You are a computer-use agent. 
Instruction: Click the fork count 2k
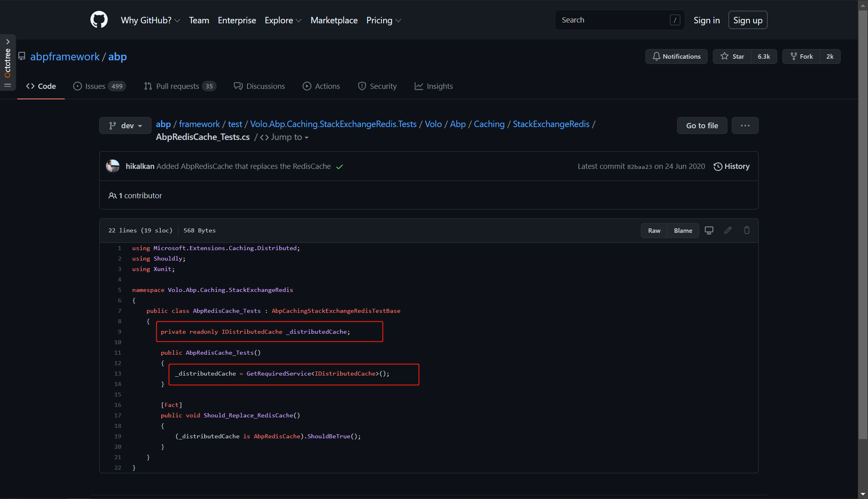830,56
